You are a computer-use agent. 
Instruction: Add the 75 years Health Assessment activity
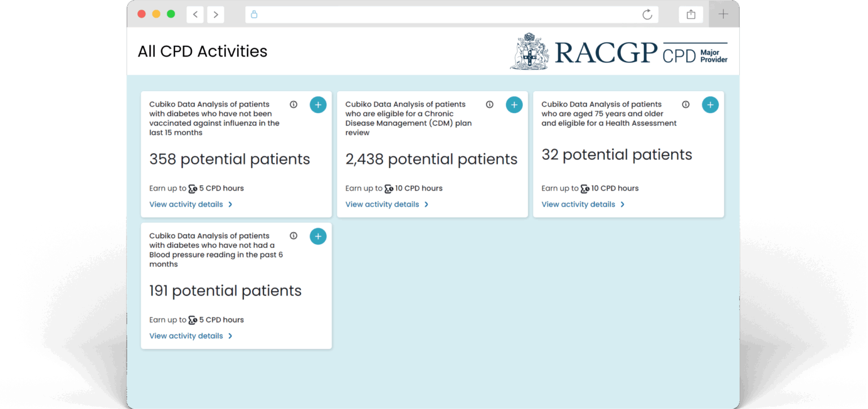pyautogui.click(x=710, y=105)
